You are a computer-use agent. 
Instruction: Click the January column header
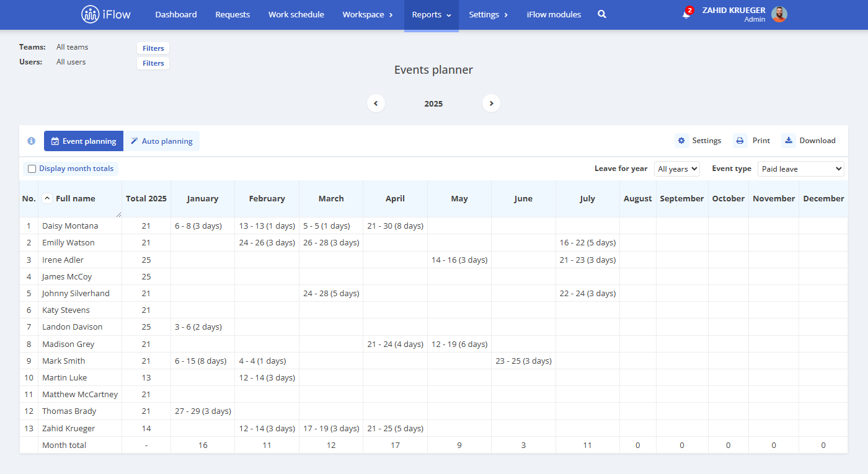coord(203,199)
